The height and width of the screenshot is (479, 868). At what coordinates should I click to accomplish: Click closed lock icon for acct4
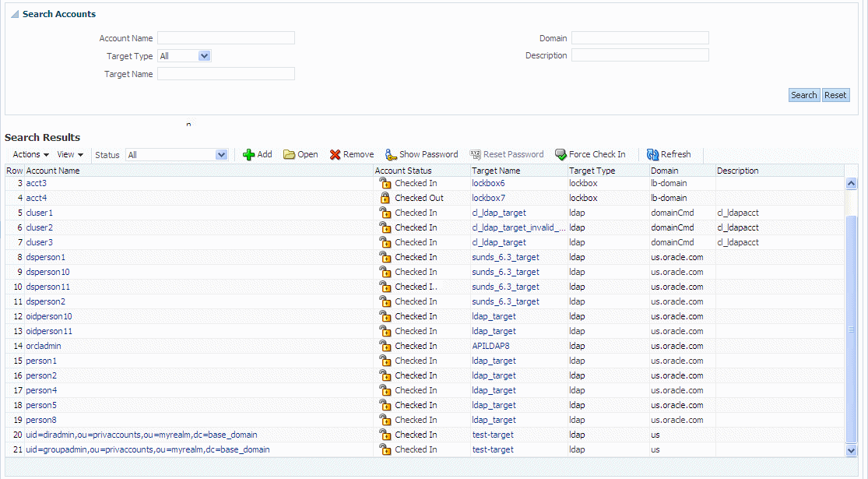(x=385, y=198)
